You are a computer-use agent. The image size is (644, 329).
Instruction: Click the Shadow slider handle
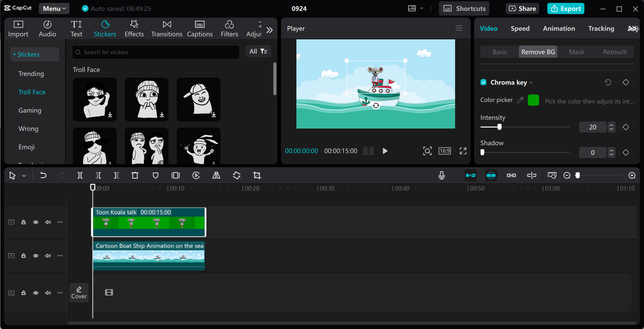(x=482, y=152)
